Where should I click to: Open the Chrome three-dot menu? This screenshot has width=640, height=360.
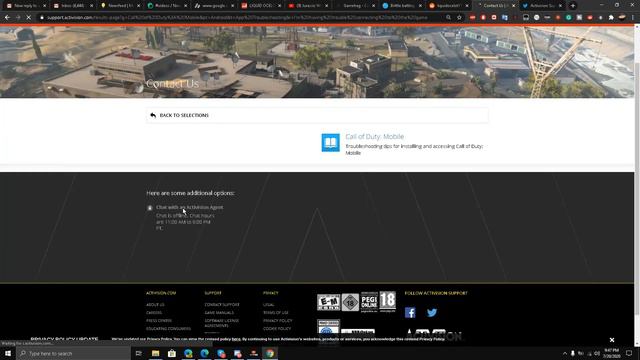(x=633, y=18)
